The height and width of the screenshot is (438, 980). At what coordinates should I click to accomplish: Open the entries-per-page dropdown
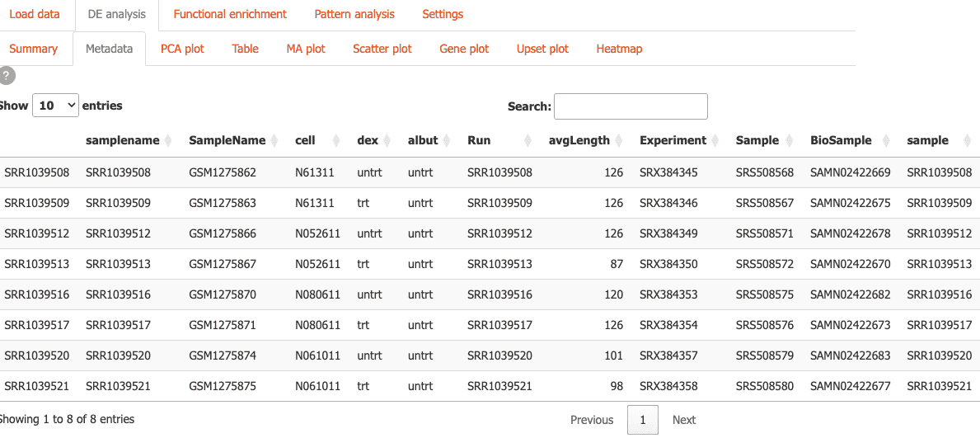55,106
